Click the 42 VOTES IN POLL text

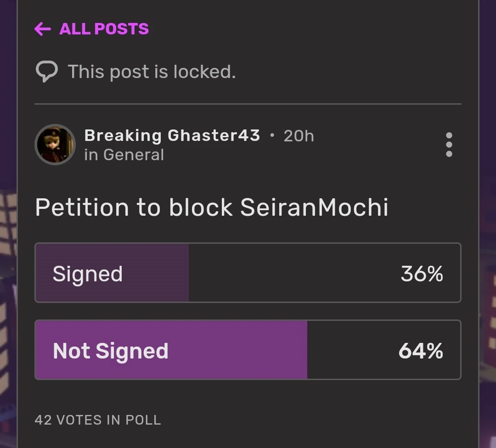(x=97, y=420)
